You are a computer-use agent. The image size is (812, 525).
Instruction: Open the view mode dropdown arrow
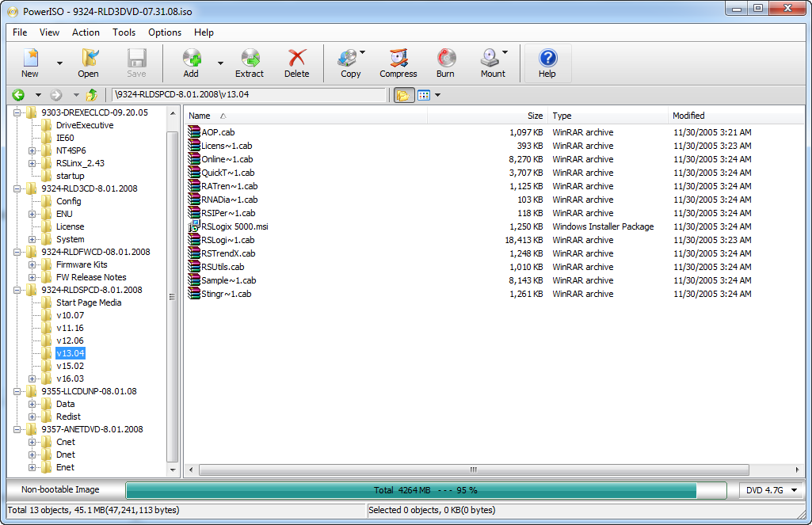coord(437,95)
